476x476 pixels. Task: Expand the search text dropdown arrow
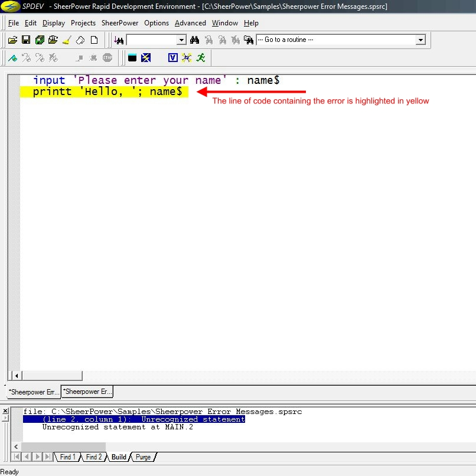(181, 40)
